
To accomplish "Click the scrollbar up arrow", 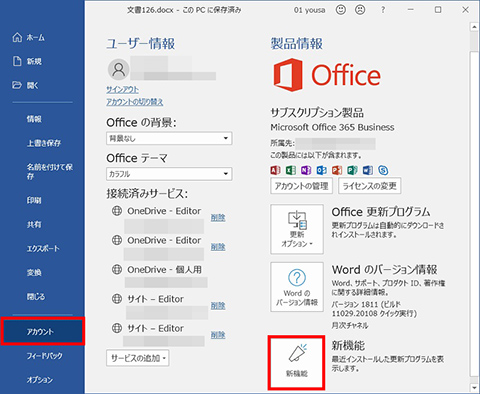I will [474, 26].
